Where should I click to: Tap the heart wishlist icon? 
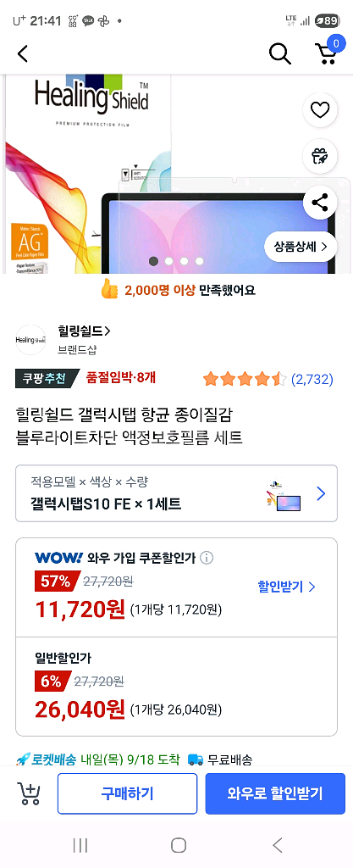320,111
